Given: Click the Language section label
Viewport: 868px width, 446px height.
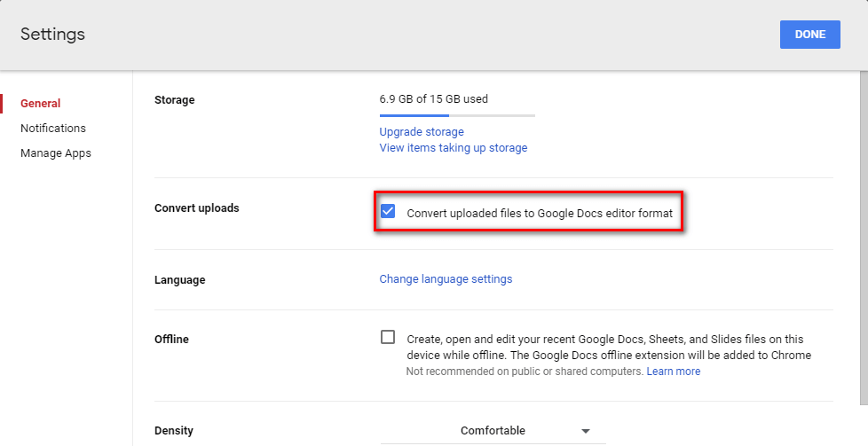Looking at the screenshot, I should pyautogui.click(x=179, y=280).
